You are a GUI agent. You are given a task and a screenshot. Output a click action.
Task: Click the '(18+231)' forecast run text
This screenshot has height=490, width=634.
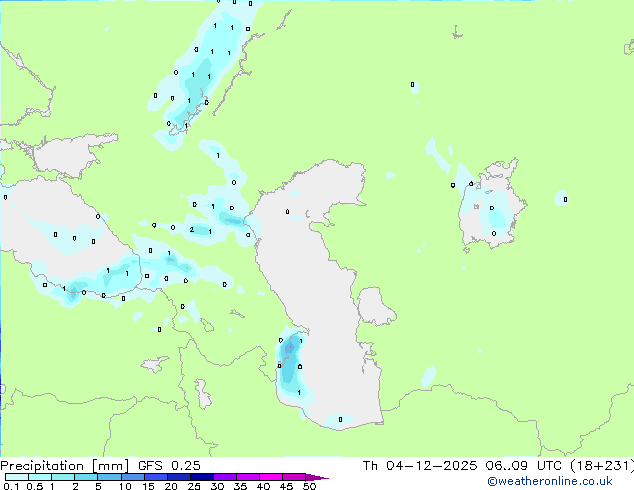click(x=602, y=466)
